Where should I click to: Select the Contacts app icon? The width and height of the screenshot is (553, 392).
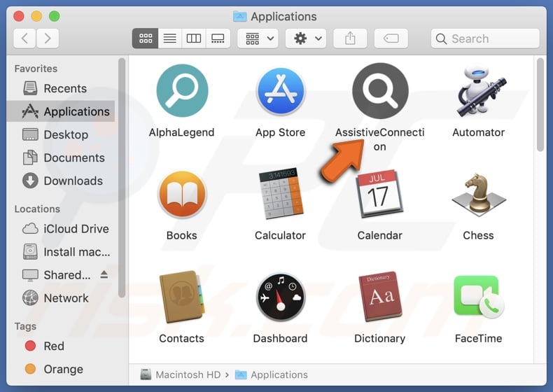(182, 297)
